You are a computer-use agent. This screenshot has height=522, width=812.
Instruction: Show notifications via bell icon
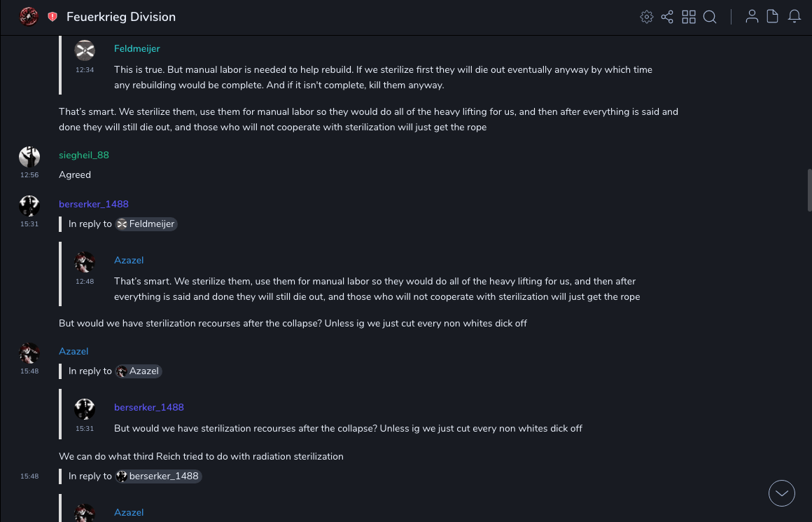click(x=794, y=17)
